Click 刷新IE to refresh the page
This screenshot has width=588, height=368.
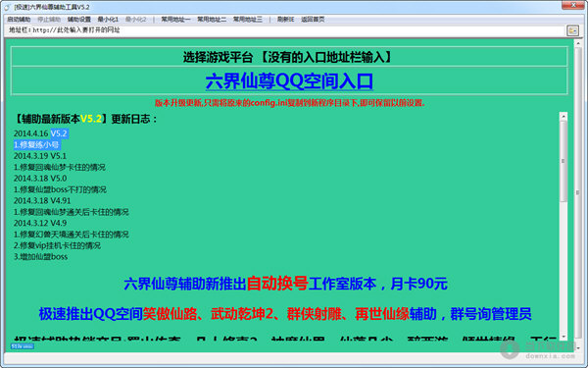click(x=285, y=20)
